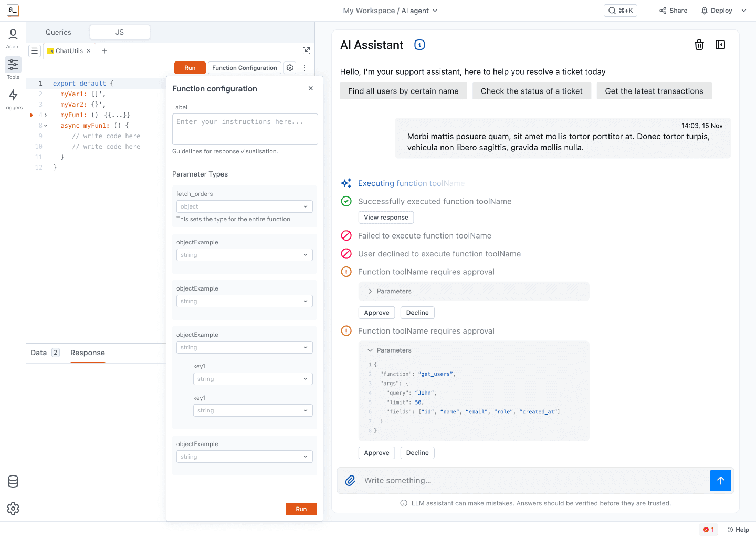Screen dimensions: 756x538
Task: Send message with the blue arrow button
Action: click(x=721, y=480)
